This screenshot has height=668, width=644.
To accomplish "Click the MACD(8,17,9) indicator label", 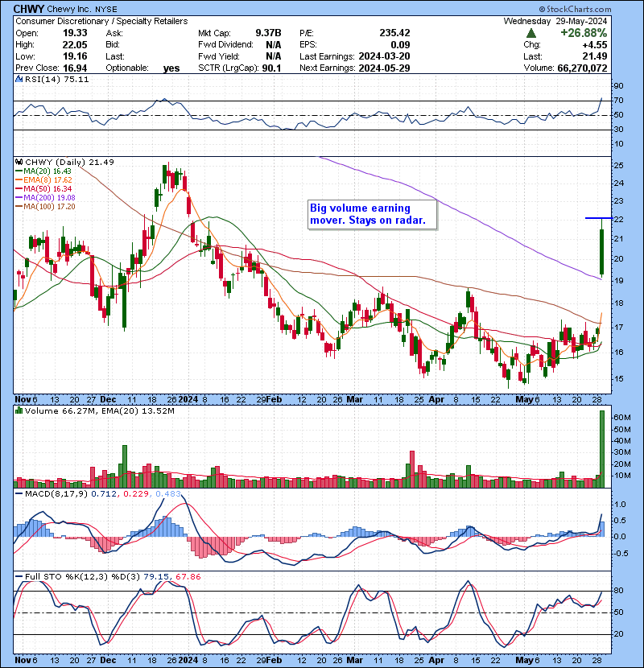I will (56, 494).
